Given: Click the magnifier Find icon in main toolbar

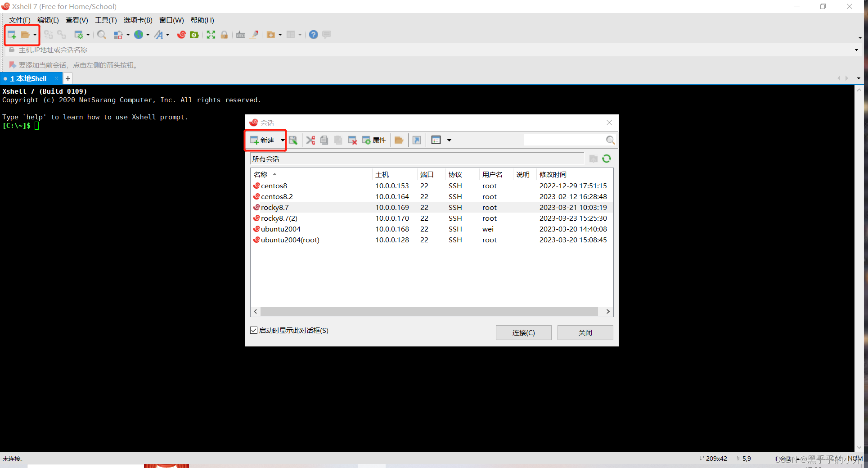Looking at the screenshot, I should tap(102, 35).
